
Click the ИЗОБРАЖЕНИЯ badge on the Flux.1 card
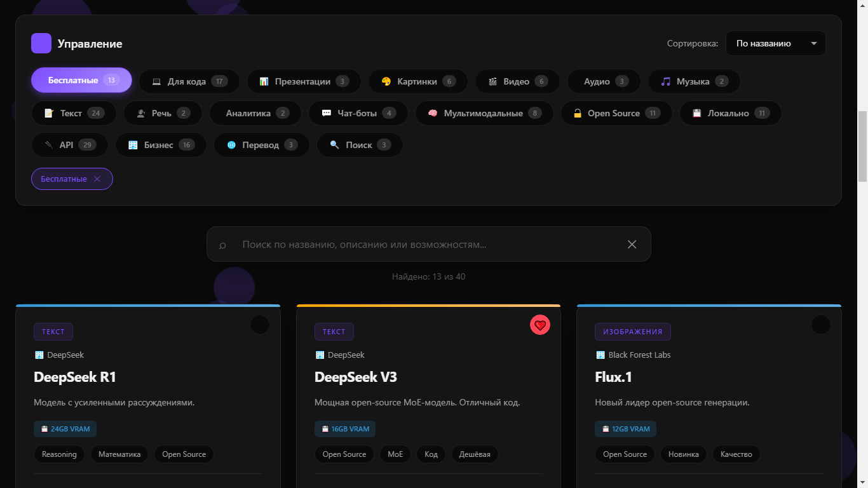[633, 332]
